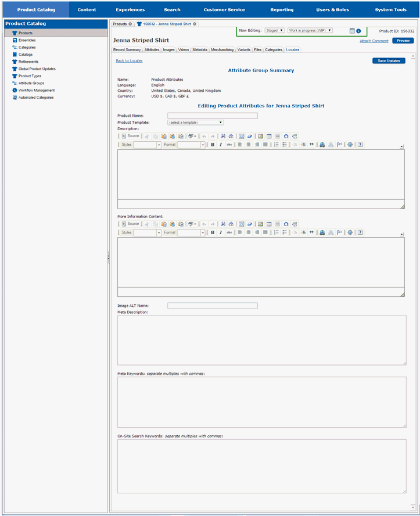Viewport: 420px width, 516px height.
Task: Click Source button in Description editor toolbar
Action: click(131, 136)
